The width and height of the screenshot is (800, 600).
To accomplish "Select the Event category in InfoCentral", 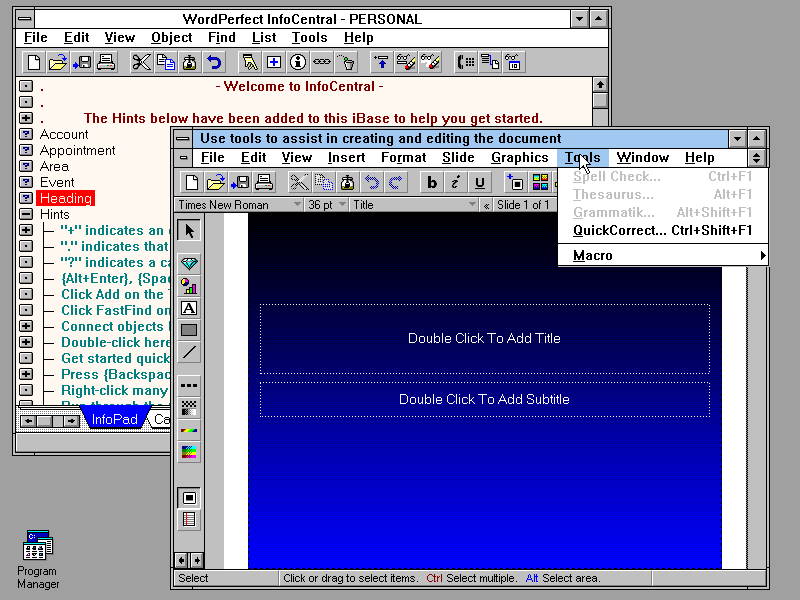I will pyautogui.click(x=57, y=182).
